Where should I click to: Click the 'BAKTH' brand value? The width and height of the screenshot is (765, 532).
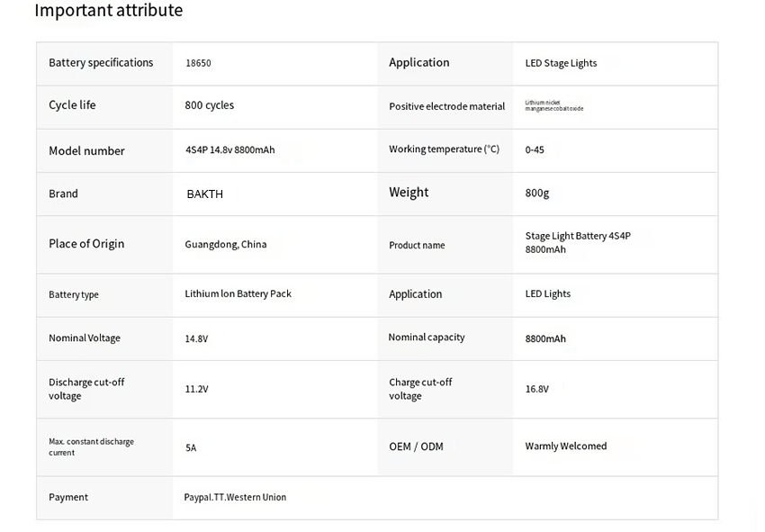(x=204, y=194)
